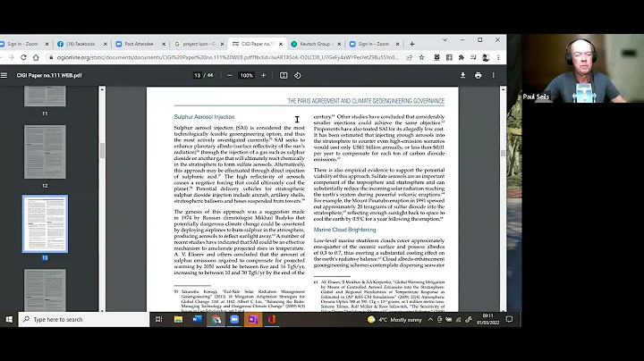Image resolution: width=644 pixels, height=361 pixels.
Task: Click the fit to page icon
Action: point(284,75)
